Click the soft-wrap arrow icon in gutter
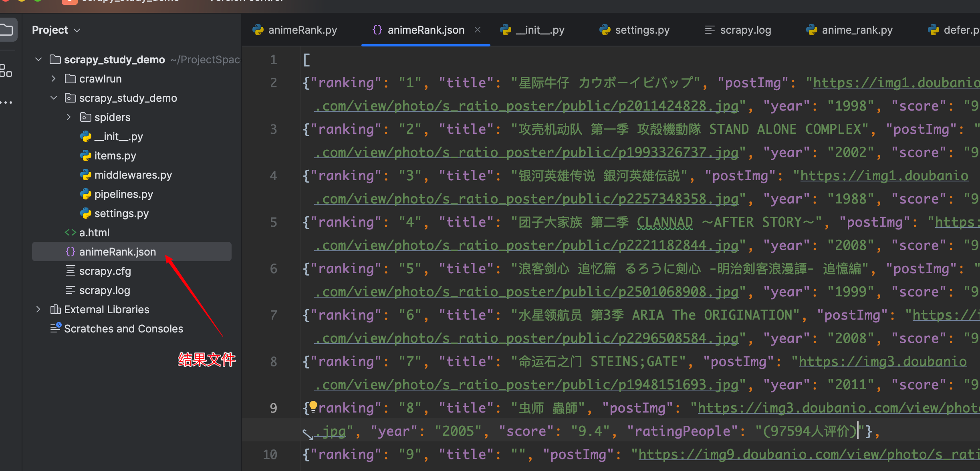Screen dimensions: 980x471 coord(308,434)
